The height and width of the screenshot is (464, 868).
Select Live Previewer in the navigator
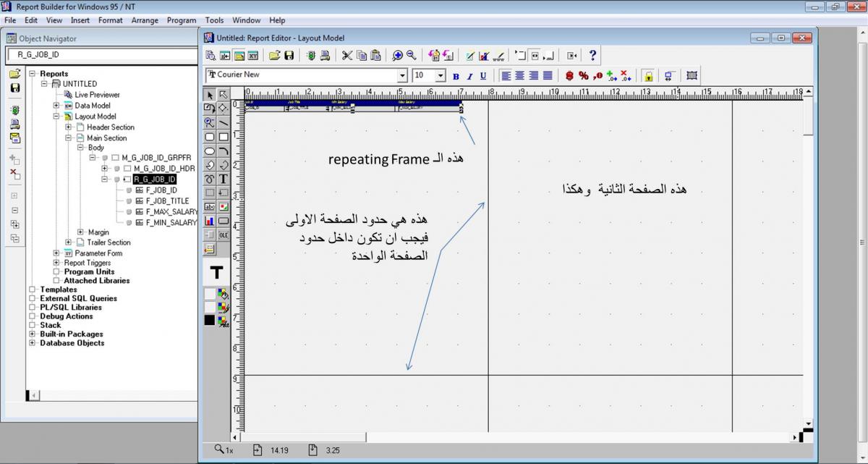[97, 95]
